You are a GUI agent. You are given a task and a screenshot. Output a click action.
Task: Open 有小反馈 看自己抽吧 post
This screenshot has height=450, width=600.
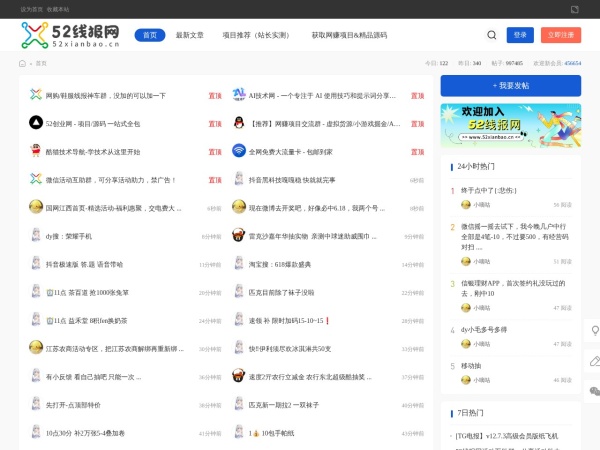click(93, 377)
